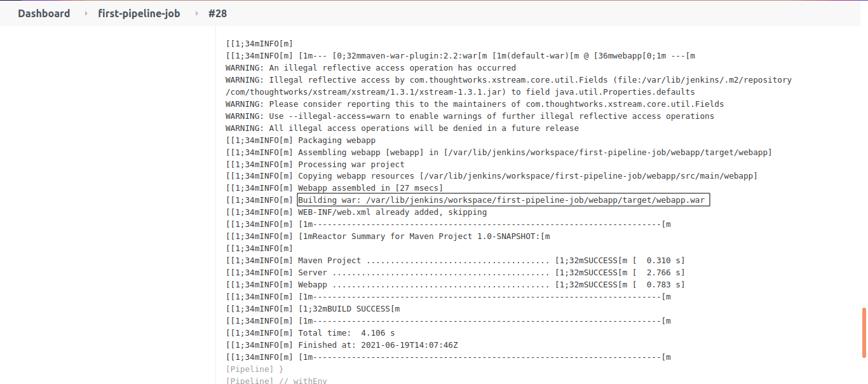The image size is (868, 384).
Task: Select the Maven Project SUCCESS row
Action: 455,261
